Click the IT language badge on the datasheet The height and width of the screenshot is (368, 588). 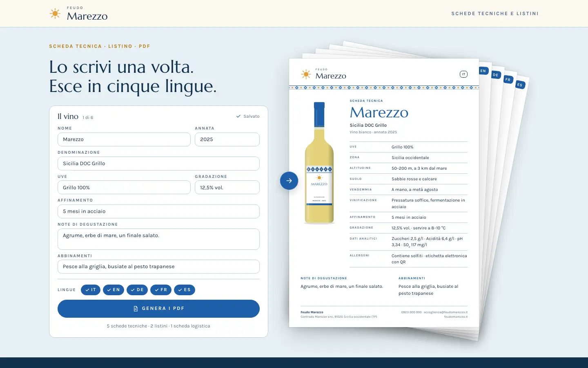(463, 74)
